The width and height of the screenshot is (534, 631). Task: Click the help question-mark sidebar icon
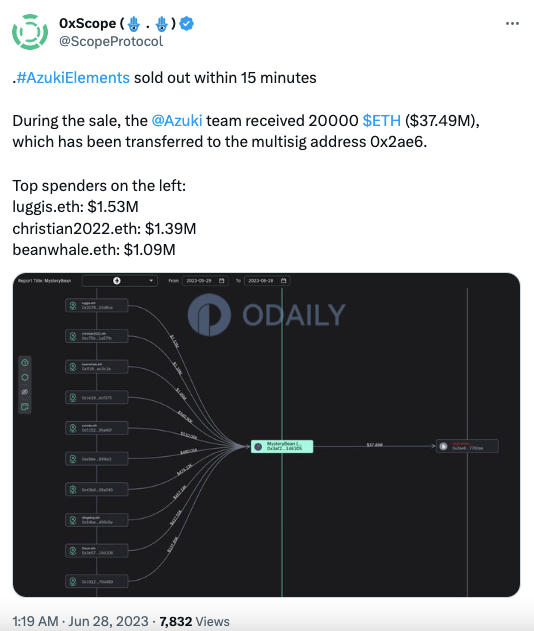[x=25, y=363]
